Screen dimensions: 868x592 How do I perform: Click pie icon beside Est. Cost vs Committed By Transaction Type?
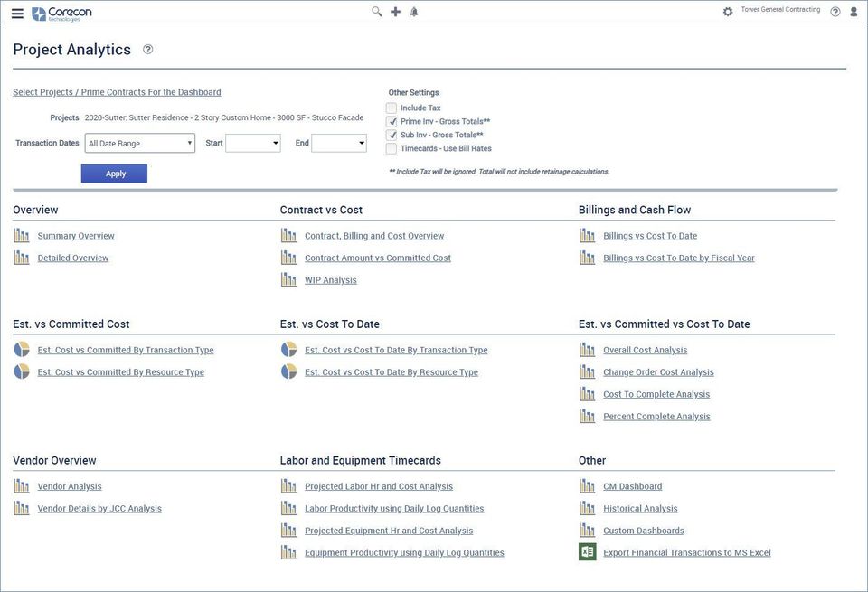coord(22,350)
